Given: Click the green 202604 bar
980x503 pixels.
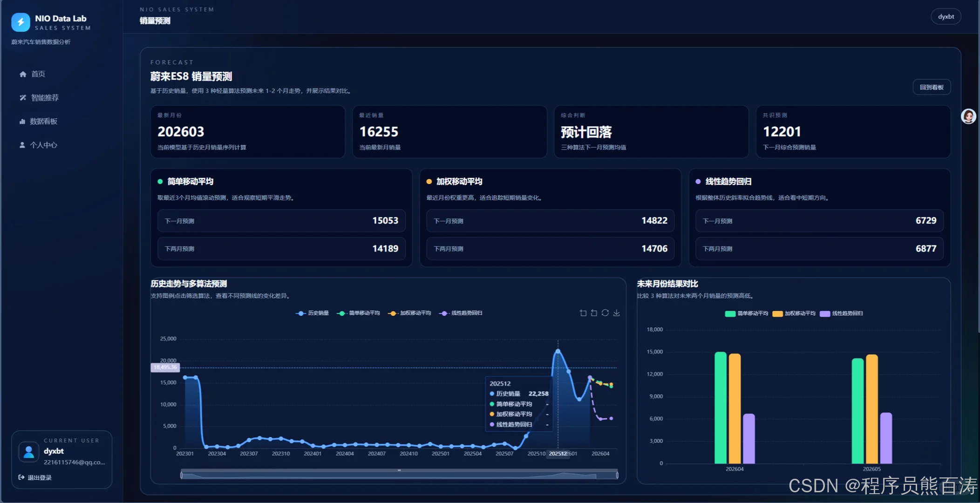Looking at the screenshot, I should click(721, 408).
